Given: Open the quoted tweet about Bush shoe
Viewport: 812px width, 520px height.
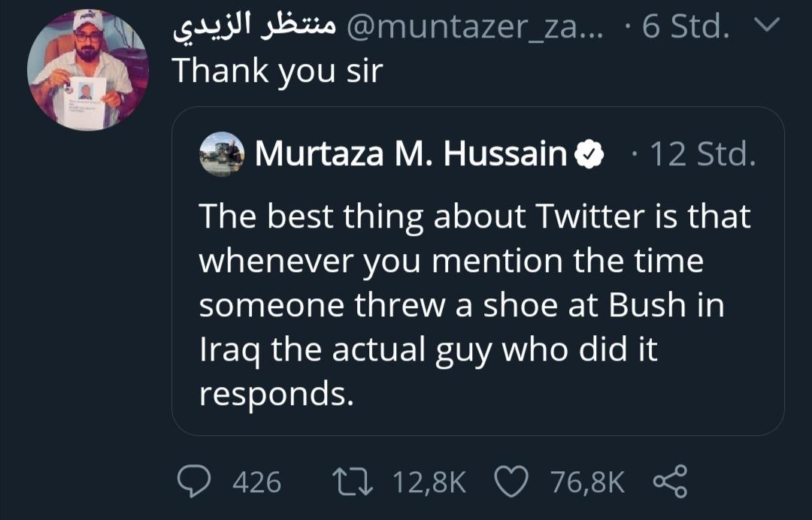Looking at the screenshot, I should 477,304.
